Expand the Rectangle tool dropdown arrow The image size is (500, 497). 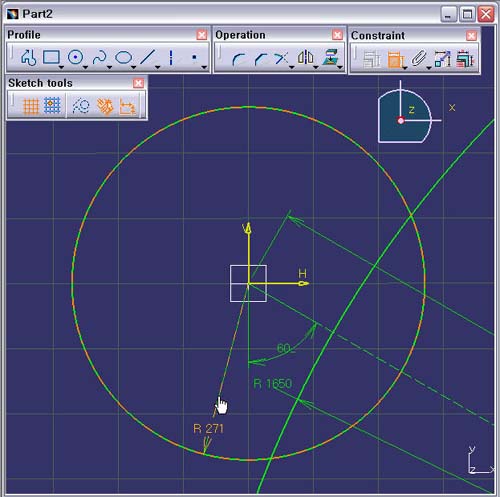61,67
